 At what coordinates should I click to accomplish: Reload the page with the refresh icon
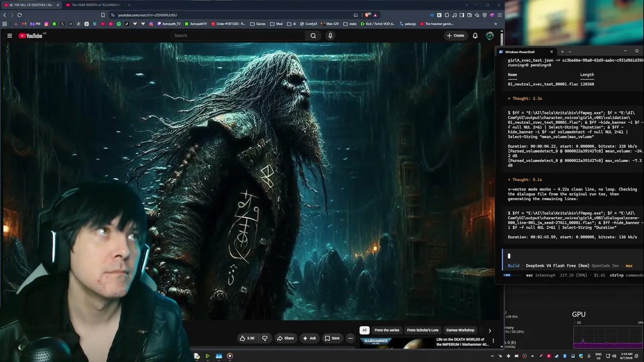tap(20, 15)
